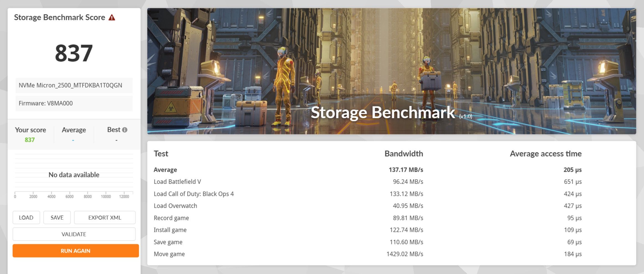Screen dimensions: 644x274
Task: Click the Average score label
Action: (74, 130)
